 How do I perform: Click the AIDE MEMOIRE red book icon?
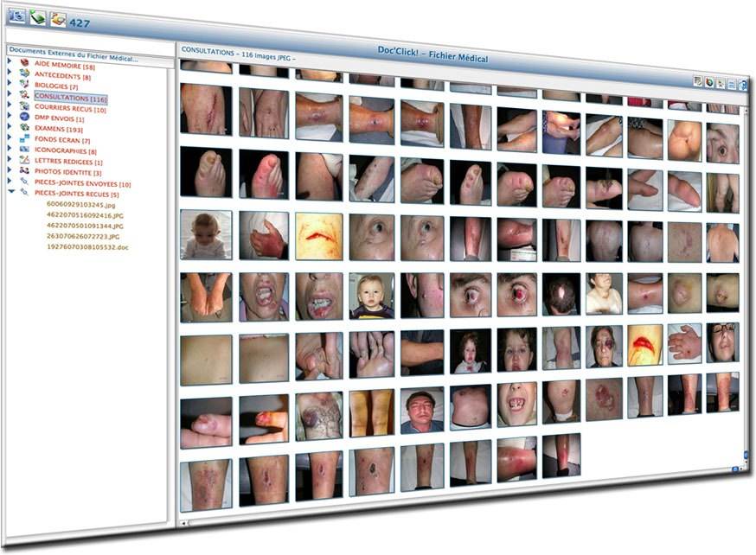(24, 62)
